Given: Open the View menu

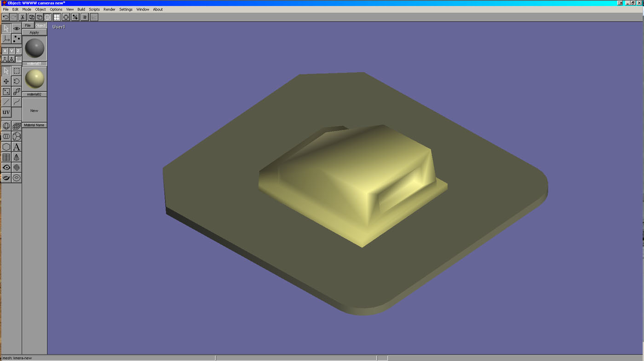Looking at the screenshot, I should (70, 9).
